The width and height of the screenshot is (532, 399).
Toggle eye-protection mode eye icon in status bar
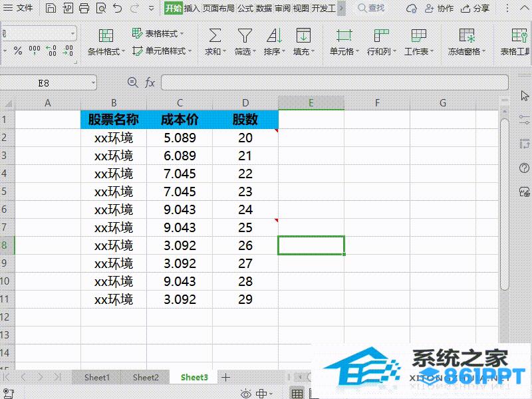pyautogui.click(x=246, y=394)
